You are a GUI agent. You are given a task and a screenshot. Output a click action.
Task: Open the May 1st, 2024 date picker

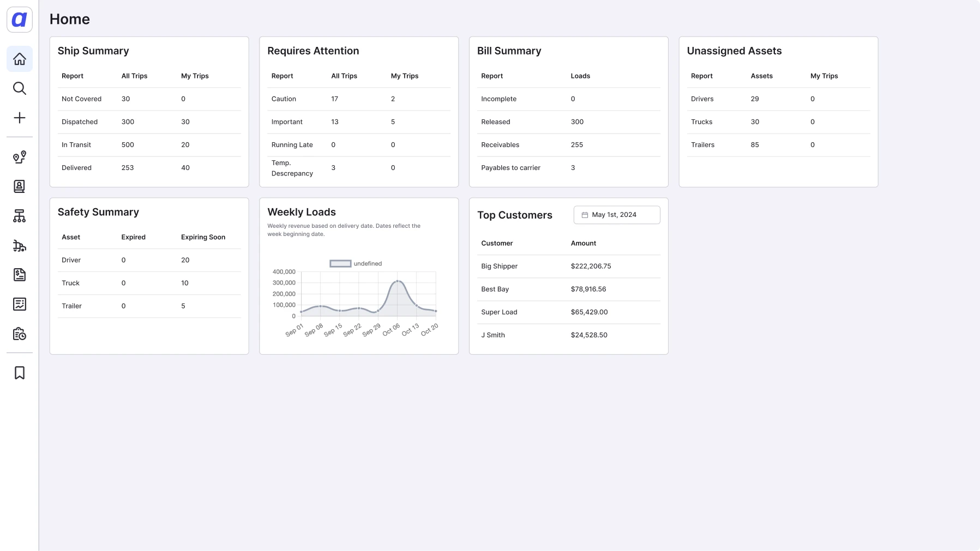(617, 215)
